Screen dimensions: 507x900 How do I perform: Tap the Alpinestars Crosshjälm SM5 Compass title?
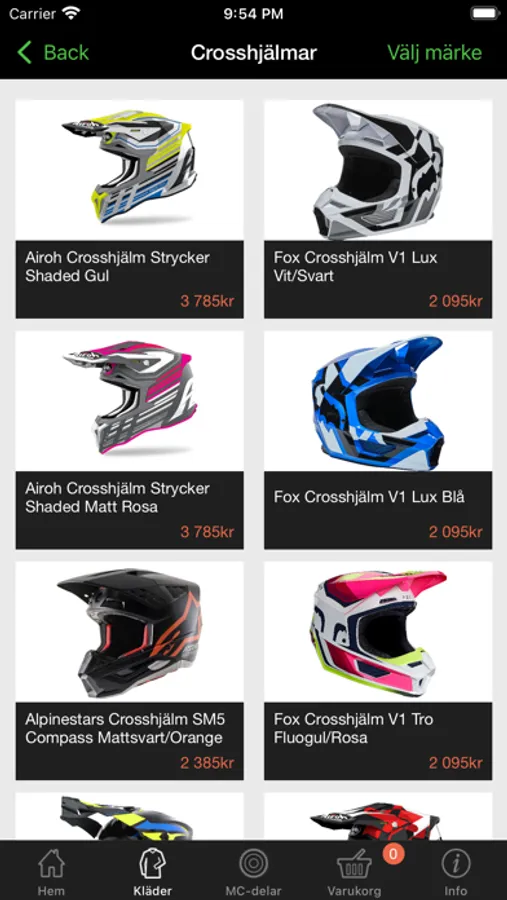[x=123, y=728]
